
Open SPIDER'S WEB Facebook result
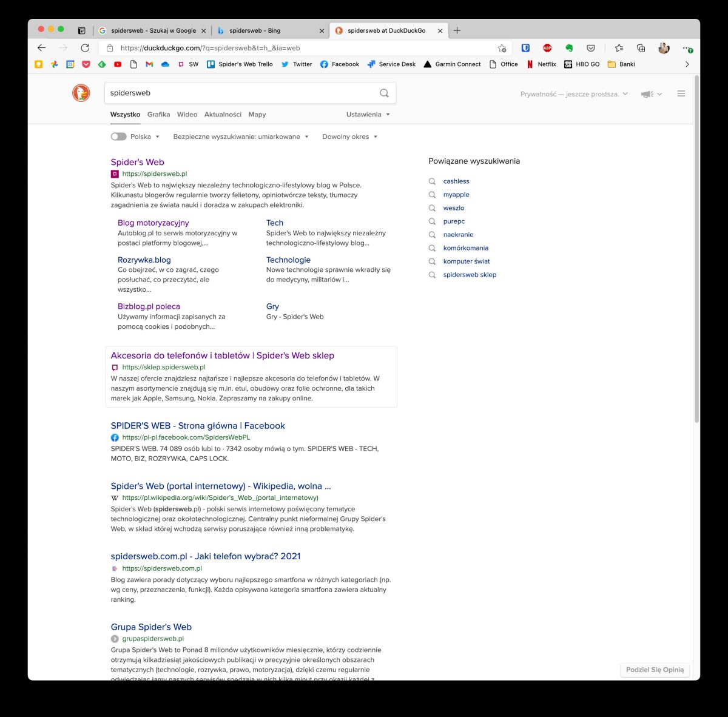(198, 426)
